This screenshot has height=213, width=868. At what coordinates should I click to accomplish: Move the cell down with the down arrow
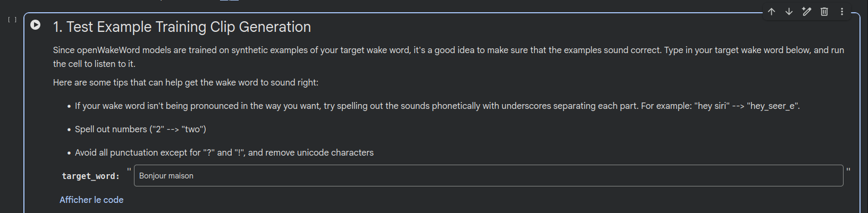789,12
